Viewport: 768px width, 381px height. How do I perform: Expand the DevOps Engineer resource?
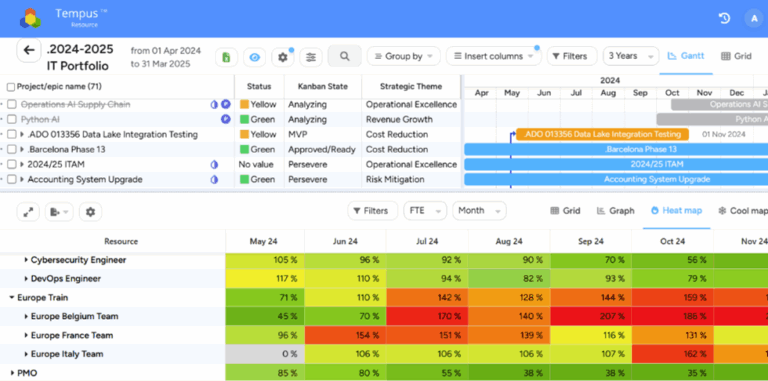coord(26,279)
